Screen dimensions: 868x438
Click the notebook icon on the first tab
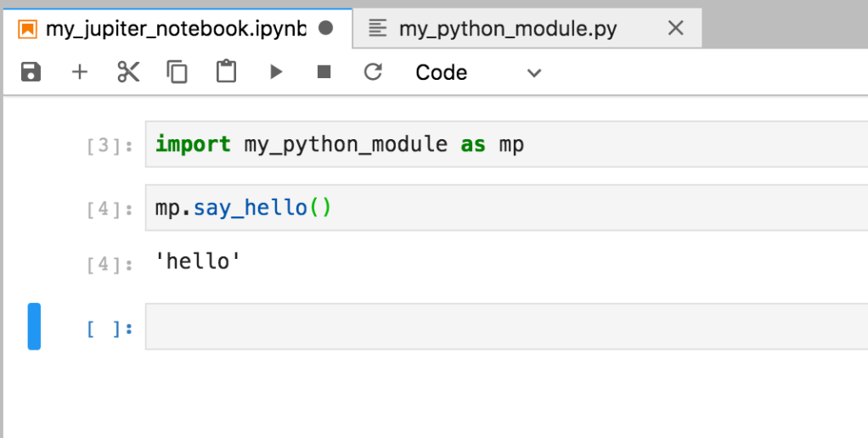(28, 29)
